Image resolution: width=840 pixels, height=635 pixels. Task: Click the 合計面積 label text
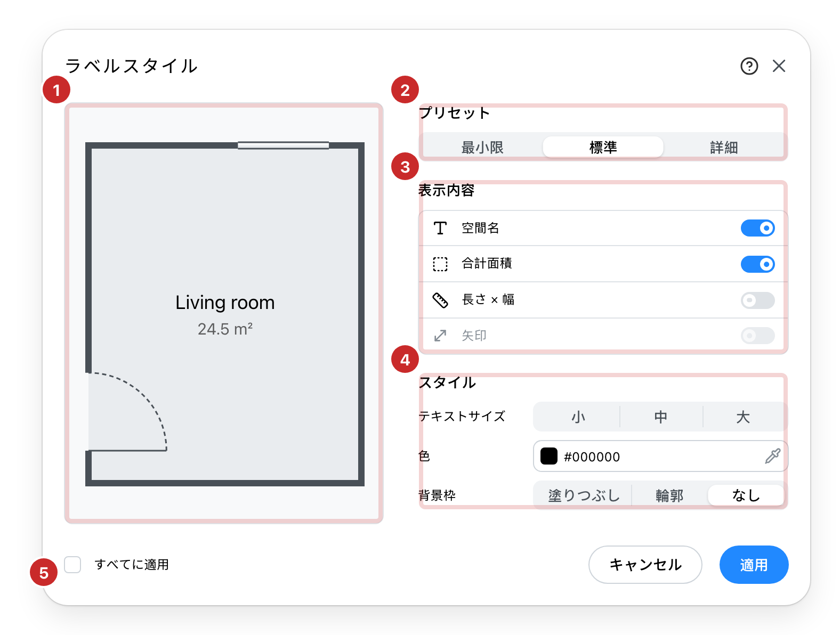[x=487, y=264]
